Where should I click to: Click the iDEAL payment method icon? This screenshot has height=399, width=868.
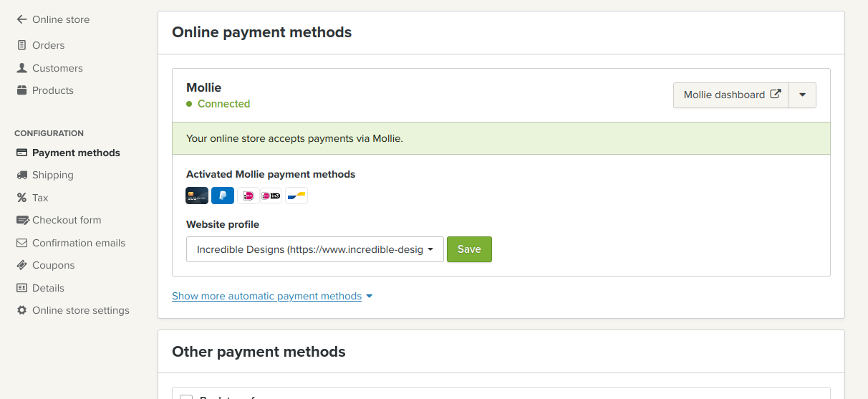coord(248,196)
